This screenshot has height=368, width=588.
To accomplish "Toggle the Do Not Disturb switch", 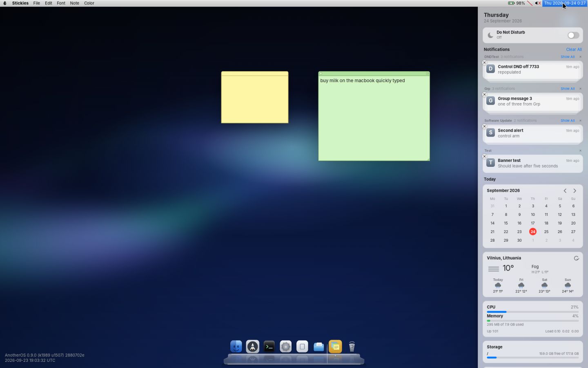I will point(573,35).
